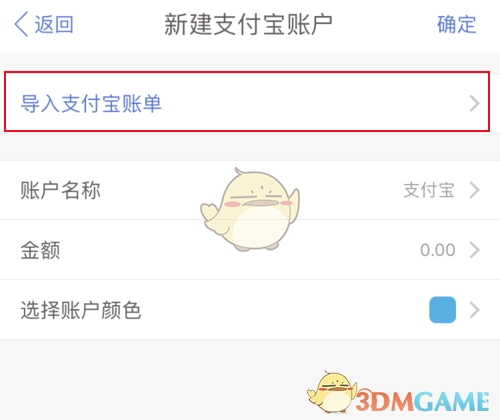
Task: Tap the 新建支付宝账户 page title
Action: point(248,24)
